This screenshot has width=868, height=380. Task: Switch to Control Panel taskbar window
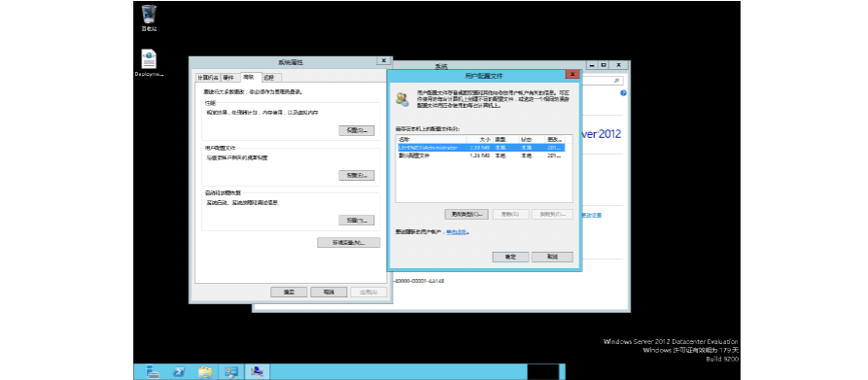[x=231, y=371]
